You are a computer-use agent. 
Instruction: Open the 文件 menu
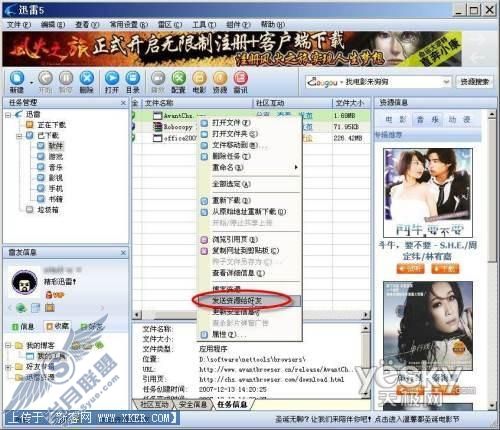tap(19, 25)
